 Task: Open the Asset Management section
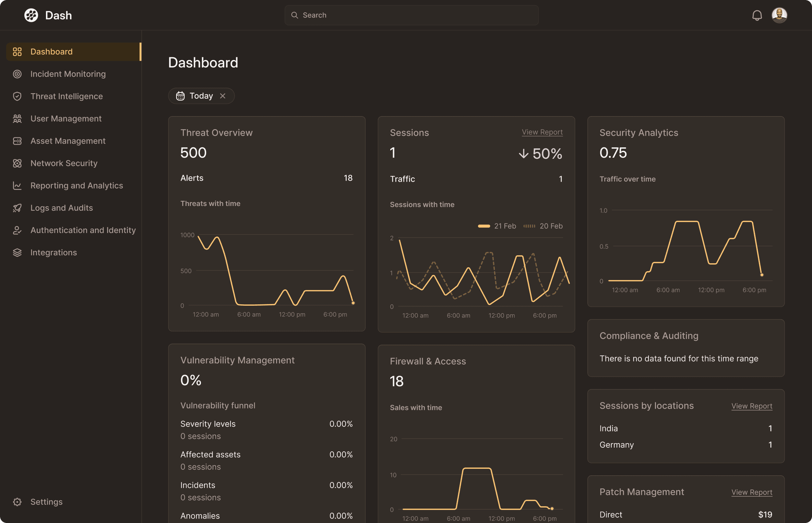tap(68, 141)
